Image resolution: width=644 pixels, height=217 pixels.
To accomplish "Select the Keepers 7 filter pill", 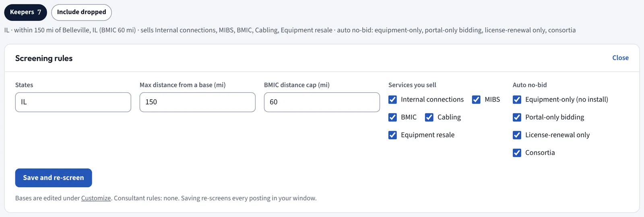I will 25,12.
